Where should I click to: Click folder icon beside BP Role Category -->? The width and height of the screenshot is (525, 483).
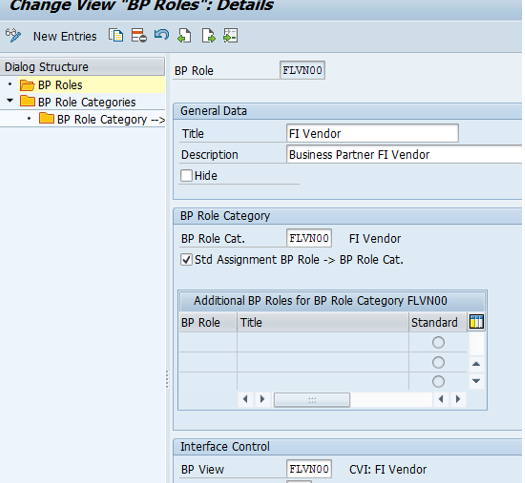pyautogui.click(x=46, y=118)
